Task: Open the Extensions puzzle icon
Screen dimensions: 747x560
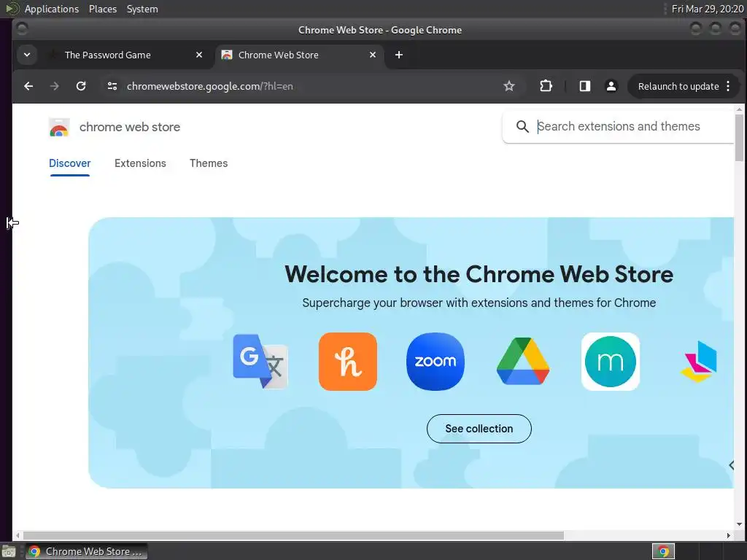Action: click(x=546, y=86)
